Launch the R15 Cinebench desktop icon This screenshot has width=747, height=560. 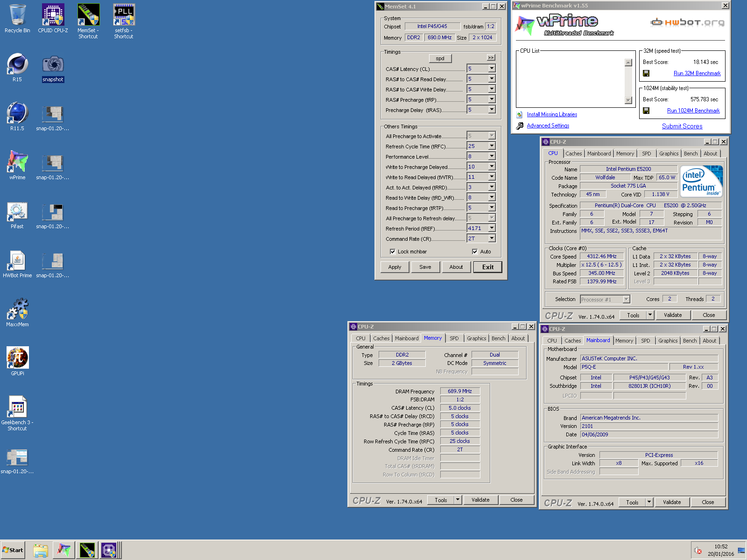click(17, 68)
